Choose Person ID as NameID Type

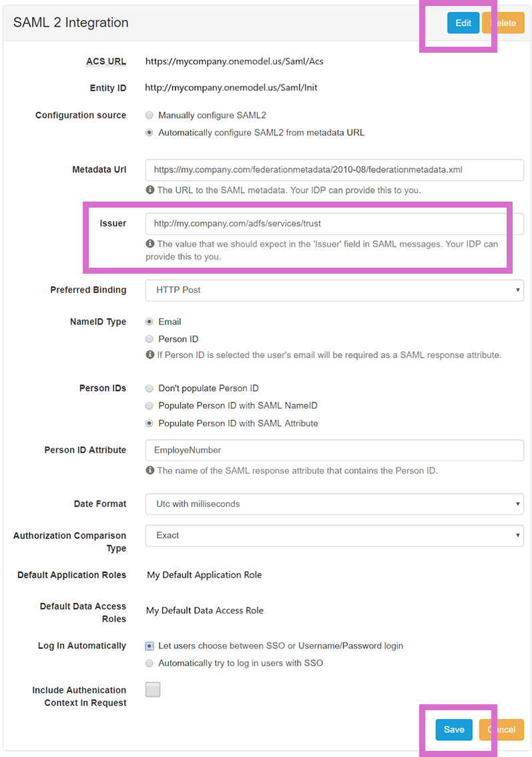click(x=150, y=339)
